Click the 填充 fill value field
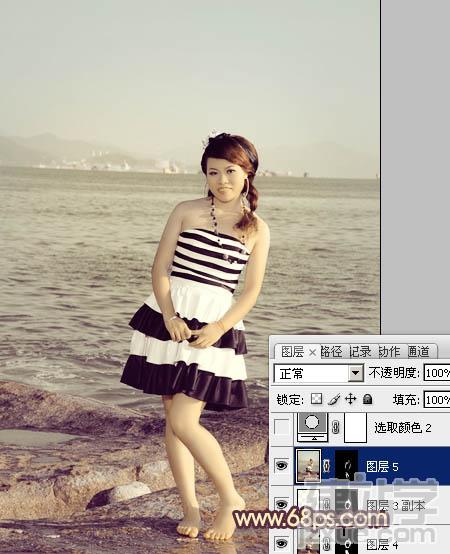 (437, 400)
